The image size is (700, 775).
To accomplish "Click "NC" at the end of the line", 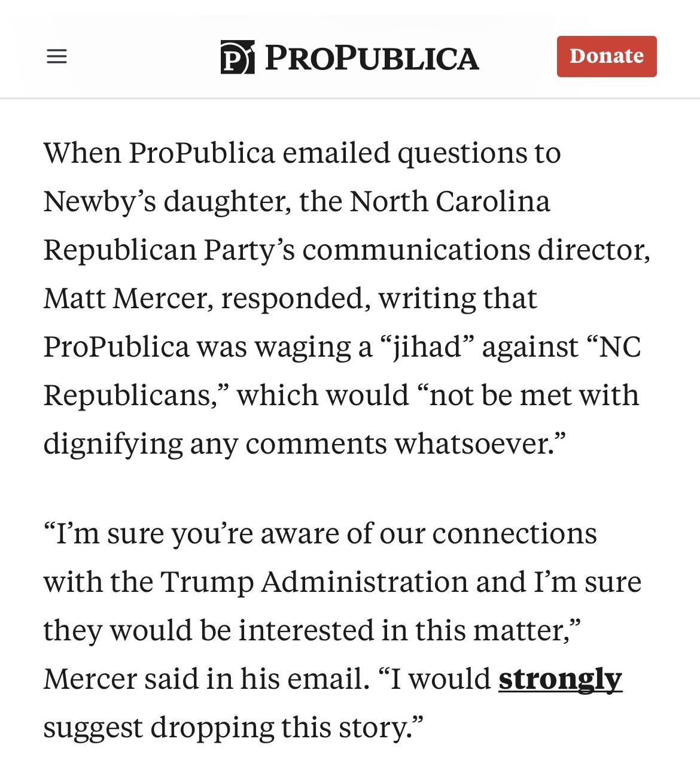I will [x=619, y=347].
